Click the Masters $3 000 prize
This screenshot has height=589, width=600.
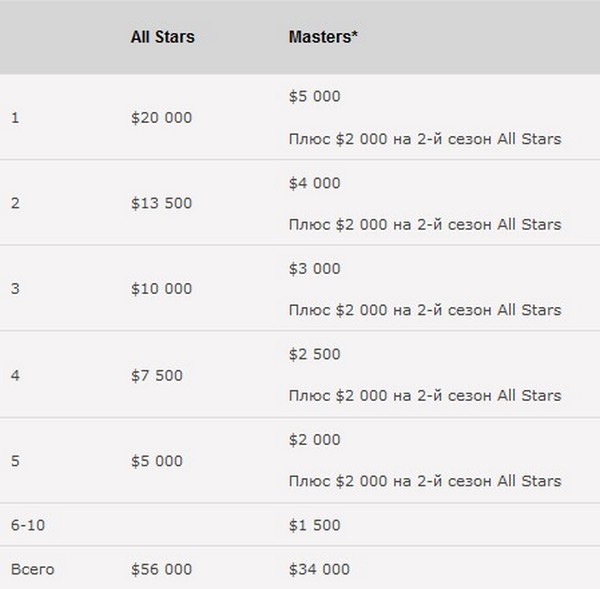point(315,269)
